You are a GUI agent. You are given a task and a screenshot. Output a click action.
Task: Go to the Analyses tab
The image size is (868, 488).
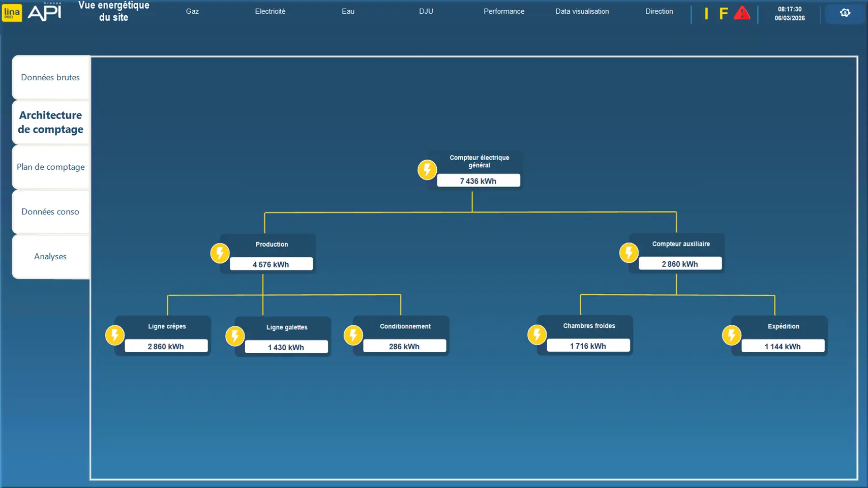point(50,256)
